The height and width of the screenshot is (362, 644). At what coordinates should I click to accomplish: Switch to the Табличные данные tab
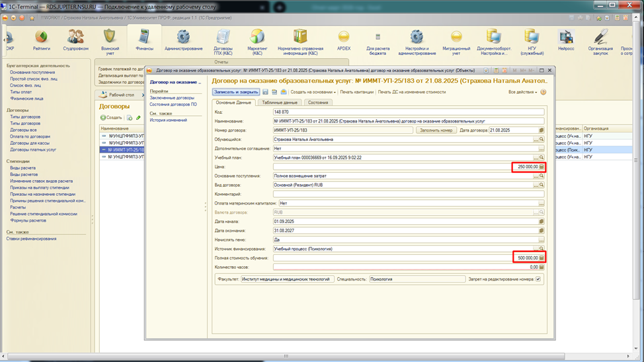click(280, 103)
